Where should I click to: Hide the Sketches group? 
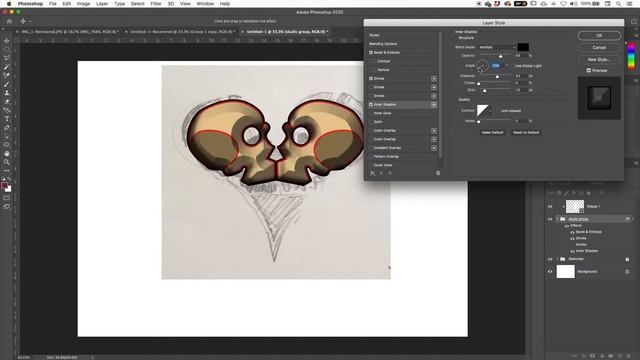(550, 259)
